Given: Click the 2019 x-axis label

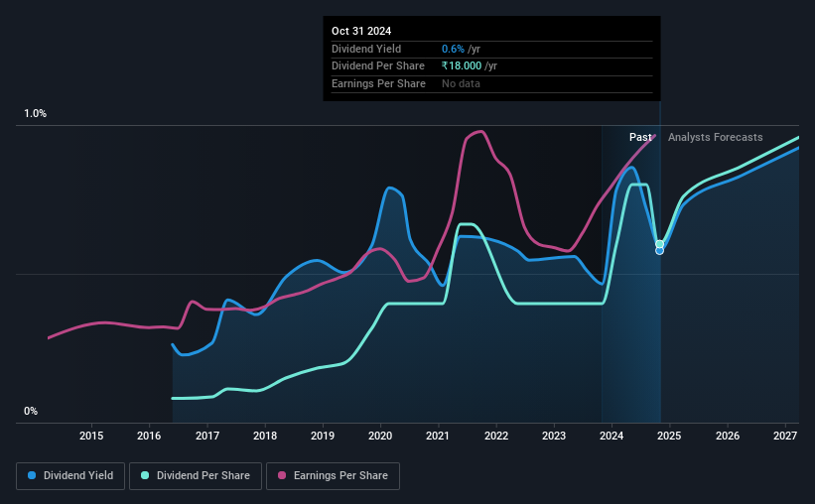Looking at the screenshot, I should [x=323, y=436].
